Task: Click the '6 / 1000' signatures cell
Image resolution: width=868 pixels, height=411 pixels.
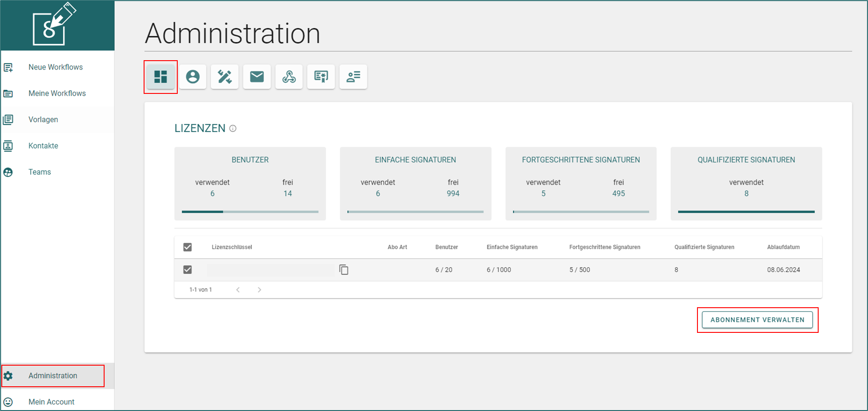Action: [x=499, y=270]
